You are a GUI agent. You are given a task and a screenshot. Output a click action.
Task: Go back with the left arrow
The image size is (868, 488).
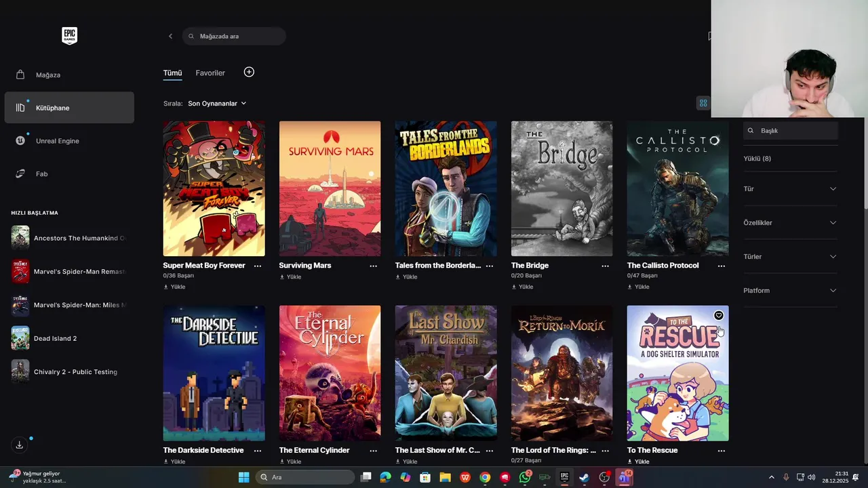click(170, 36)
